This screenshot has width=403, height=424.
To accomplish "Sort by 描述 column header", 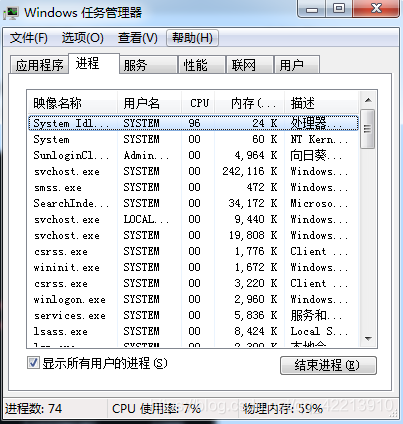I will (321, 103).
